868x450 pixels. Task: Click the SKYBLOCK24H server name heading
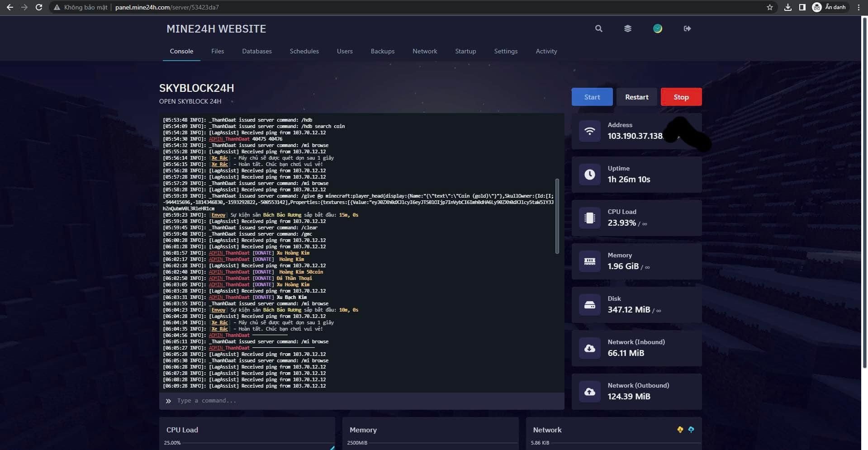click(x=196, y=88)
